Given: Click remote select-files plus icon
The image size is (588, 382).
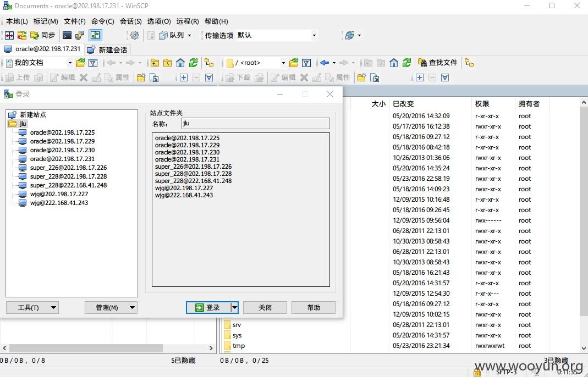Looking at the screenshot, I should coord(420,77).
